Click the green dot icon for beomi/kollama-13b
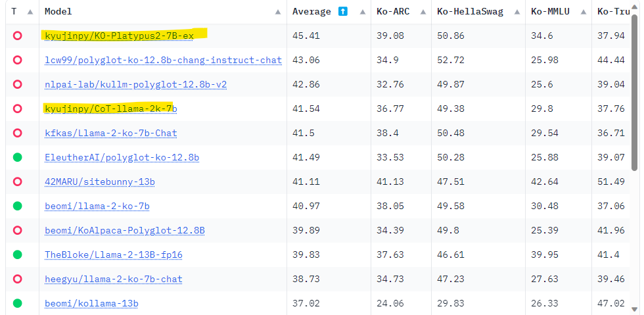The width and height of the screenshot is (644, 315). (17, 303)
